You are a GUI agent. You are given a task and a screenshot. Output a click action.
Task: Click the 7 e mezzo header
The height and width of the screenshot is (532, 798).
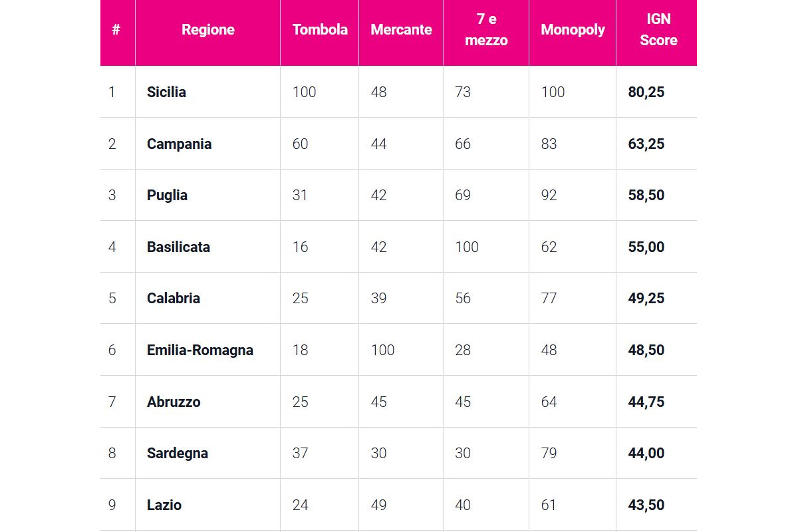coord(486,30)
